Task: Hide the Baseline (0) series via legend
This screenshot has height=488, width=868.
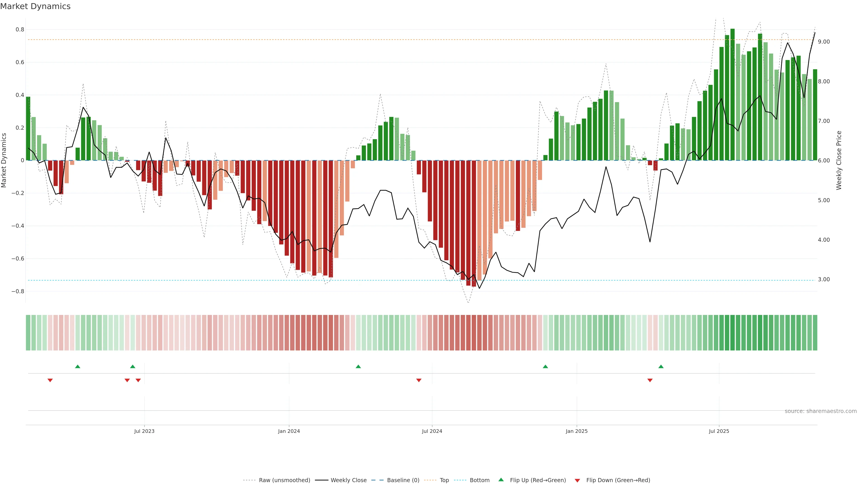Action: coord(403,480)
